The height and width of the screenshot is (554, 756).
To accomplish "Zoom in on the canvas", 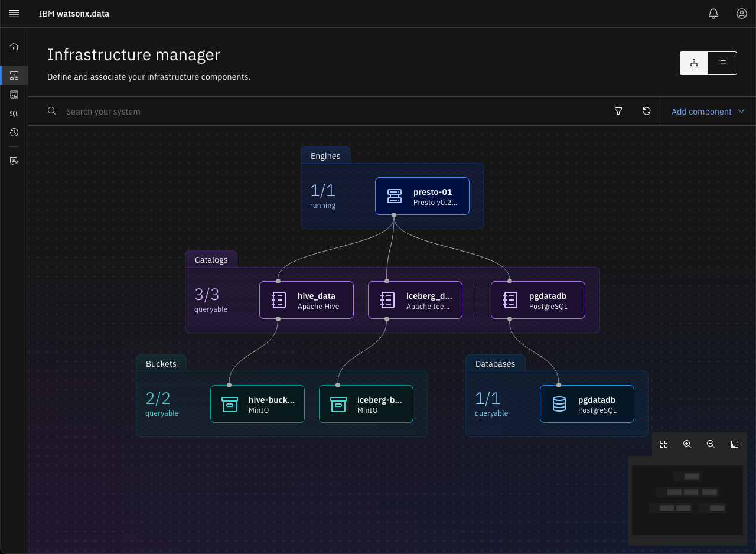I will pyautogui.click(x=687, y=444).
